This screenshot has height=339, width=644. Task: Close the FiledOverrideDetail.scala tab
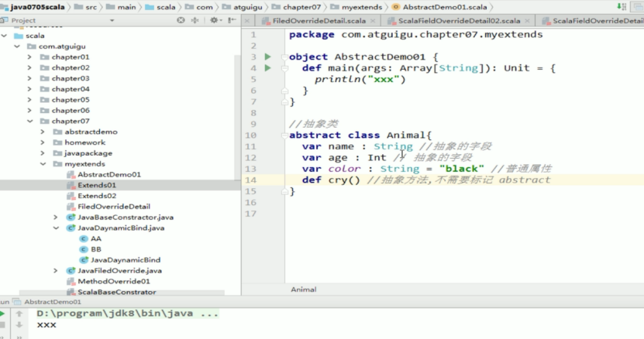pyautogui.click(x=373, y=21)
